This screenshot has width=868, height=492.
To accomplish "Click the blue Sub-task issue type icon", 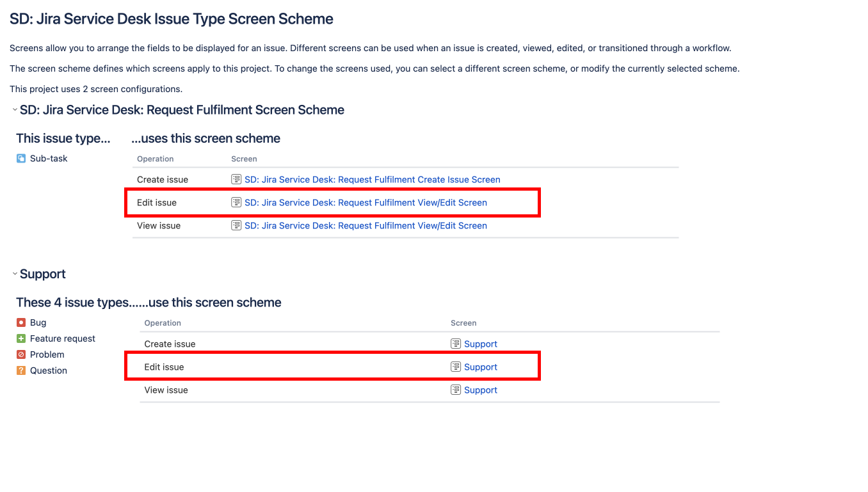I will click(x=21, y=159).
